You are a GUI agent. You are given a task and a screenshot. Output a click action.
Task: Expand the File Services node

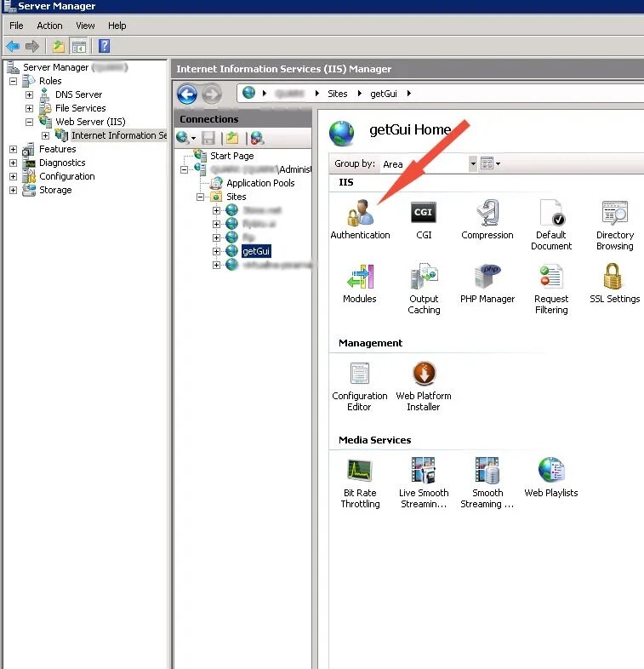point(29,108)
